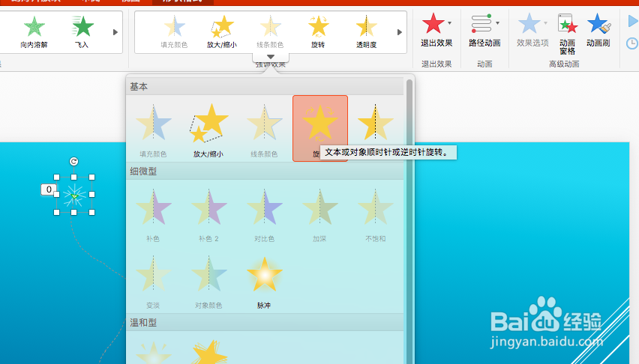Select highlighted 旋转 effect in the dropdown panel
Viewport: 639px width, 364px height.
[x=320, y=129]
